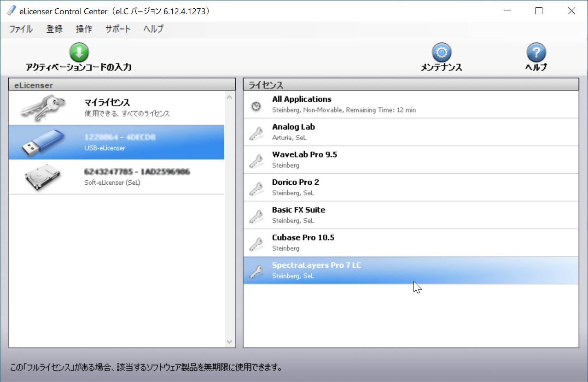The width and height of the screenshot is (588, 382).
Task: Open the 操作 menu
Action: 84,29
